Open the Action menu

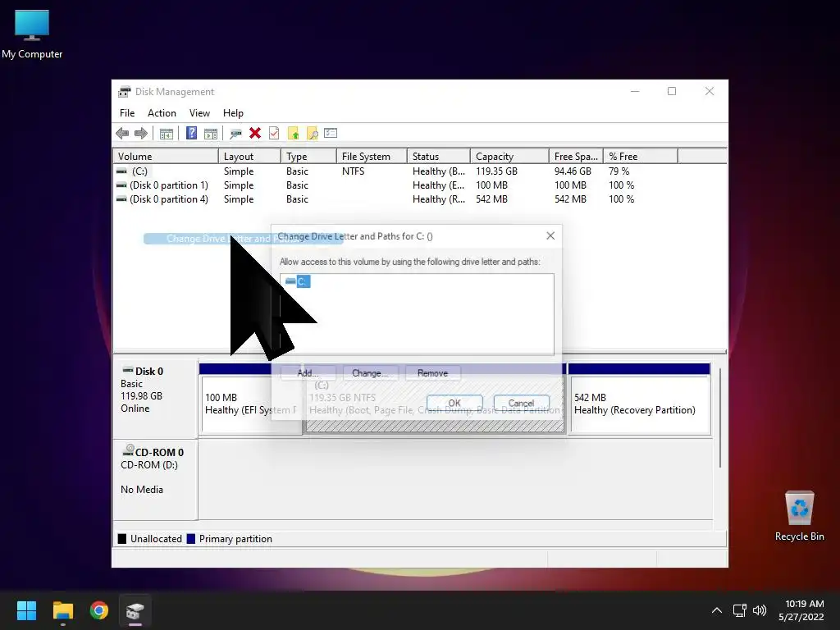point(162,113)
